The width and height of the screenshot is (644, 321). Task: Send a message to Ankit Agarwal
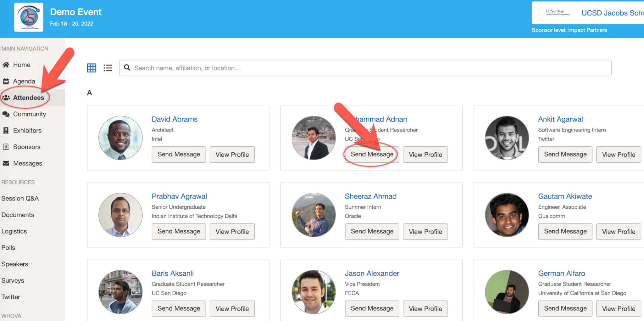565,154
